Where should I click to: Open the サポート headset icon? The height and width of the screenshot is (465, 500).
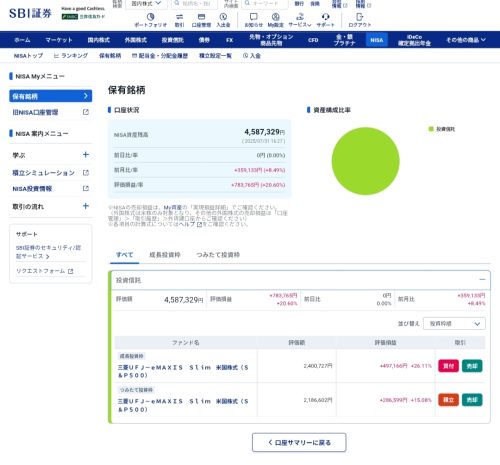[x=325, y=17]
